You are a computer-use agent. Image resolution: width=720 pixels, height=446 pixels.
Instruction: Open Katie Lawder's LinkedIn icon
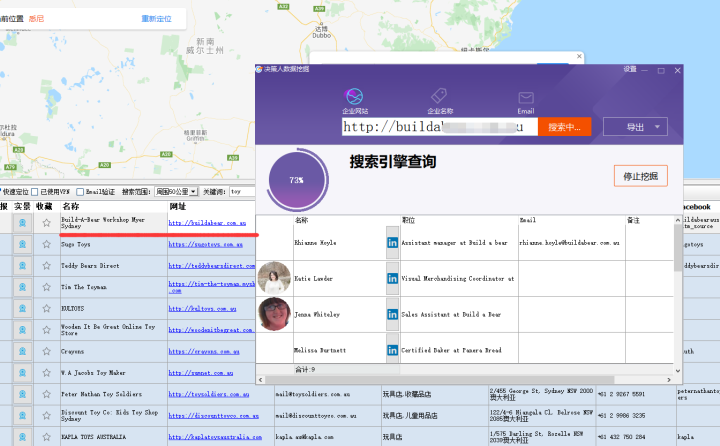coord(393,278)
